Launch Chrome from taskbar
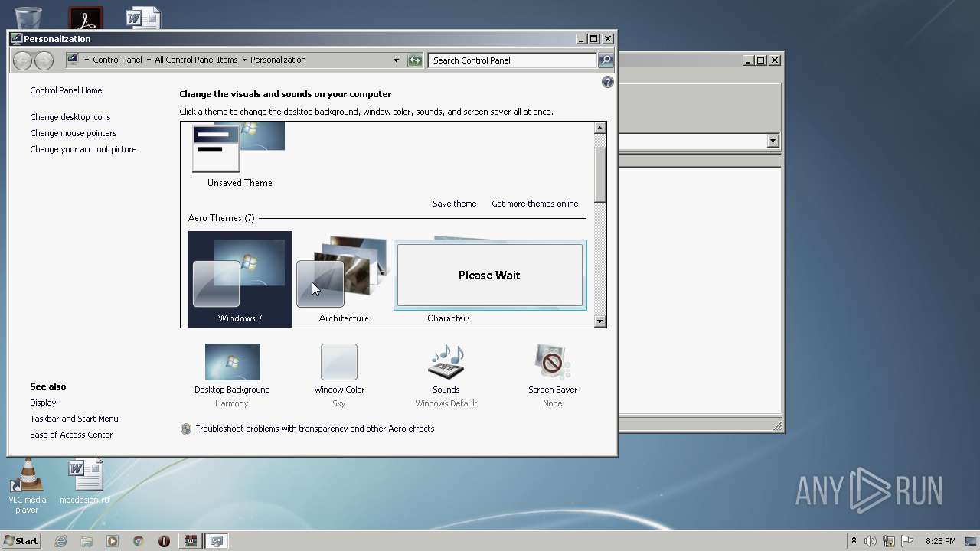The width and height of the screenshot is (980, 551). click(139, 541)
